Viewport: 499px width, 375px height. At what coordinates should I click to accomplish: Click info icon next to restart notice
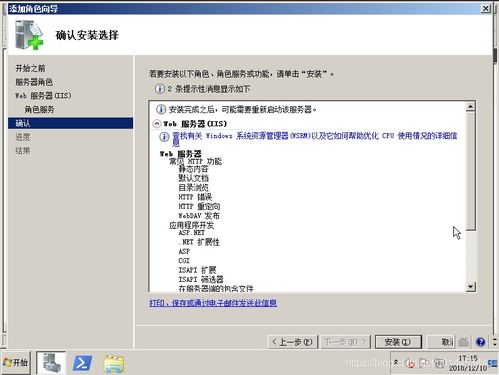point(161,109)
